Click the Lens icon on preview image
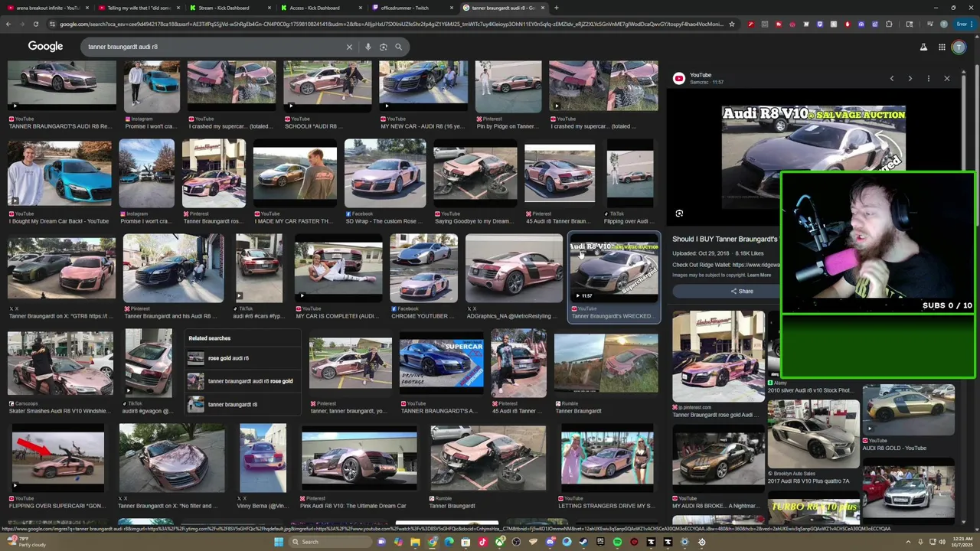The width and height of the screenshot is (980, 551). (679, 214)
